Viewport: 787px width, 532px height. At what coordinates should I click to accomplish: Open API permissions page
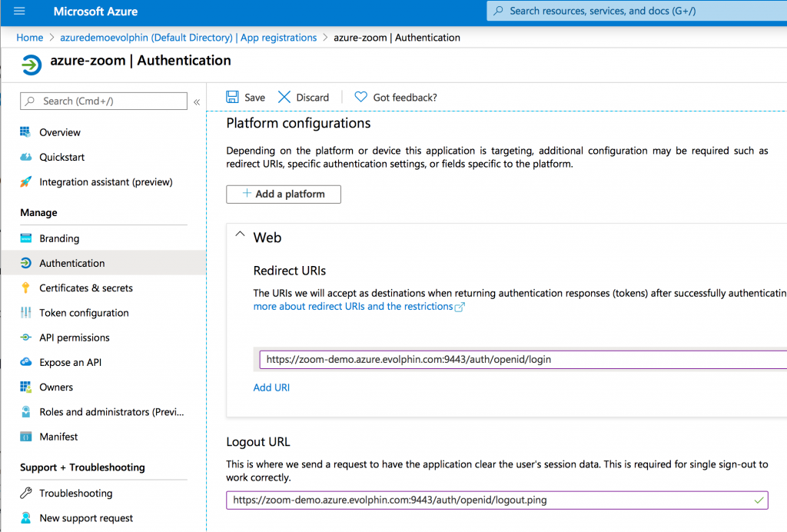pos(75,337)
